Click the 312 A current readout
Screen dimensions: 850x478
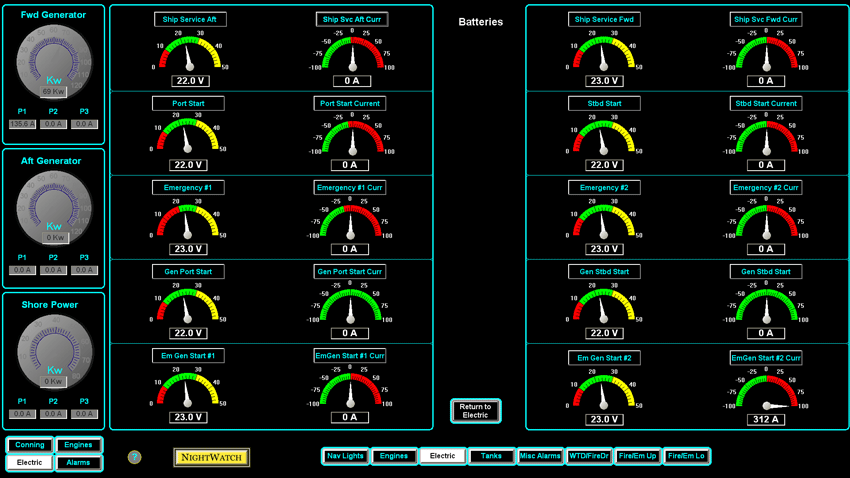tap(766, 420)
